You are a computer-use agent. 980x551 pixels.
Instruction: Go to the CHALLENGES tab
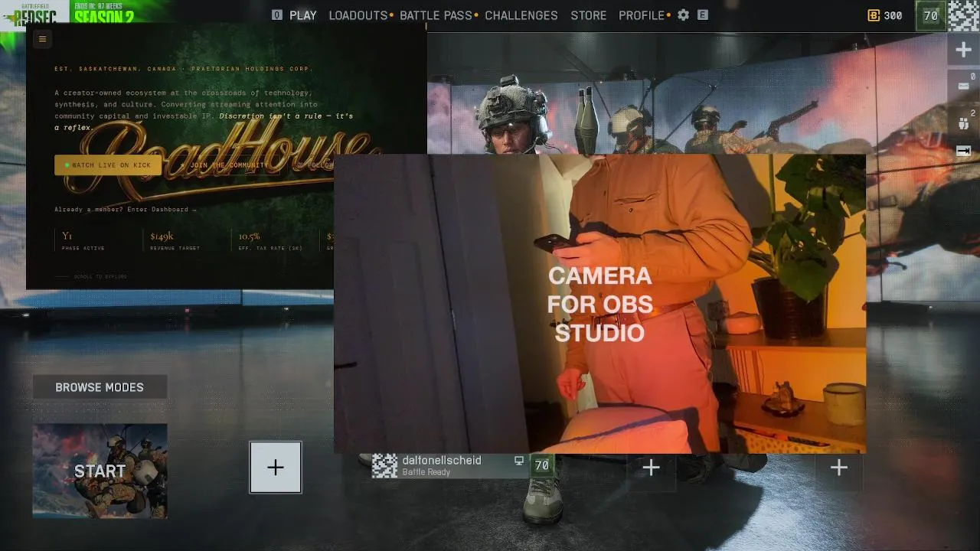(x=521, y=15)
